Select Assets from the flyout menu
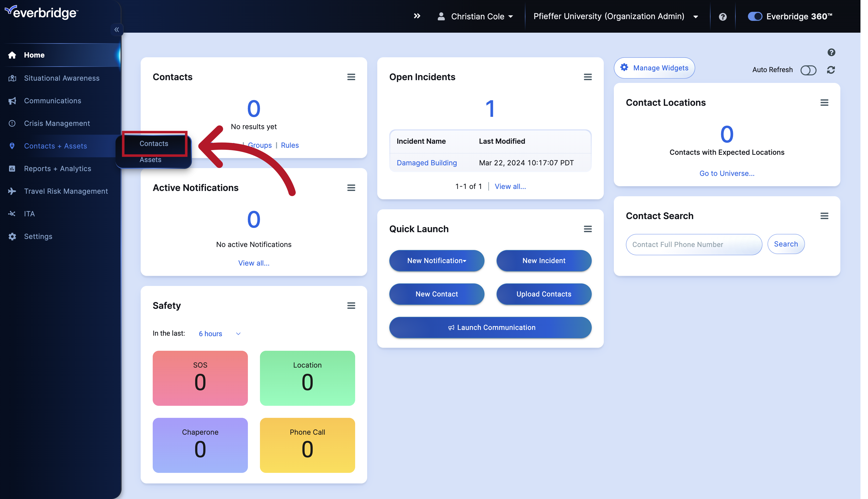This screenshot has height=499, width=868. click(151, 160)
